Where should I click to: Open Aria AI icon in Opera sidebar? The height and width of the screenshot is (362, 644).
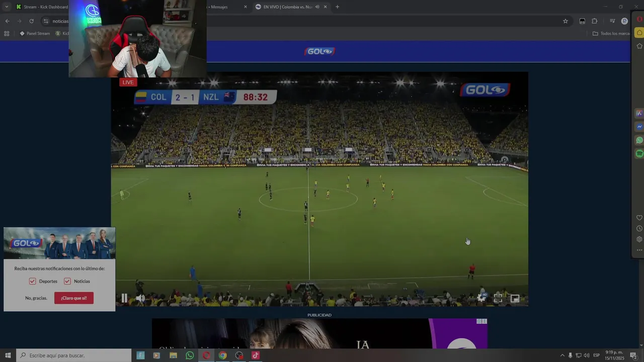639,114
